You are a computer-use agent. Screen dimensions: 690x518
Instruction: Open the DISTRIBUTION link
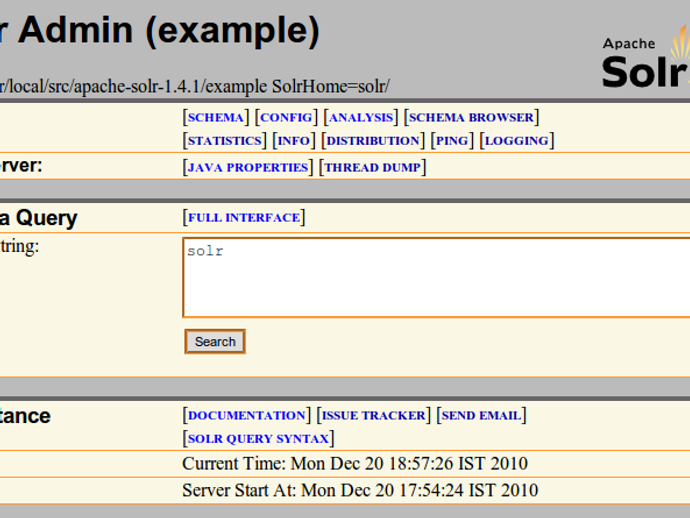click(x=373, y=141)
